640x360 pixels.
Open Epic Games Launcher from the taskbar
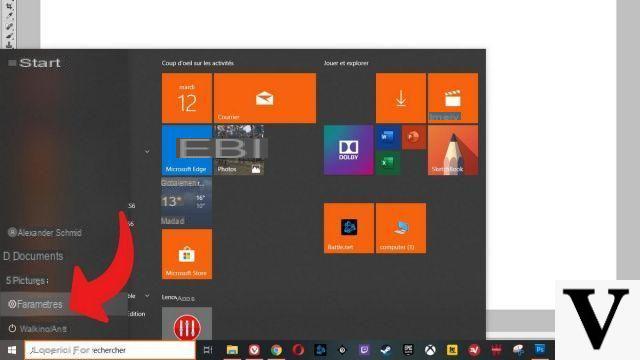tap(408, 350)
